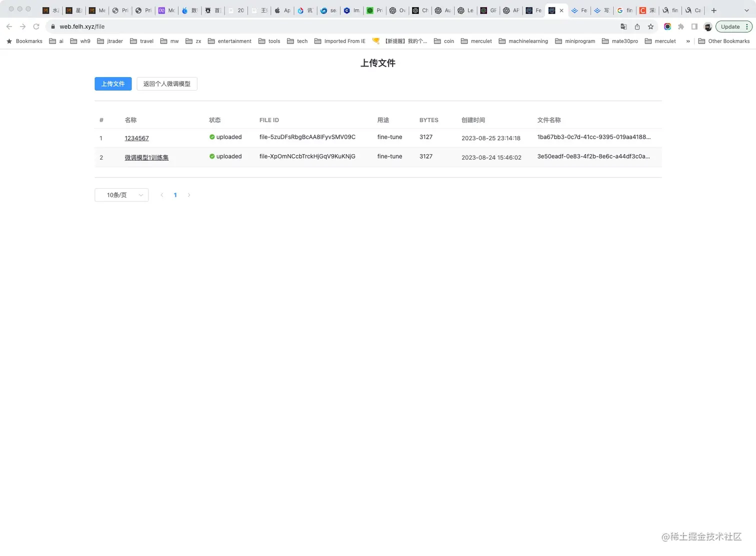Go to the previous page of results

click(161, 195)
